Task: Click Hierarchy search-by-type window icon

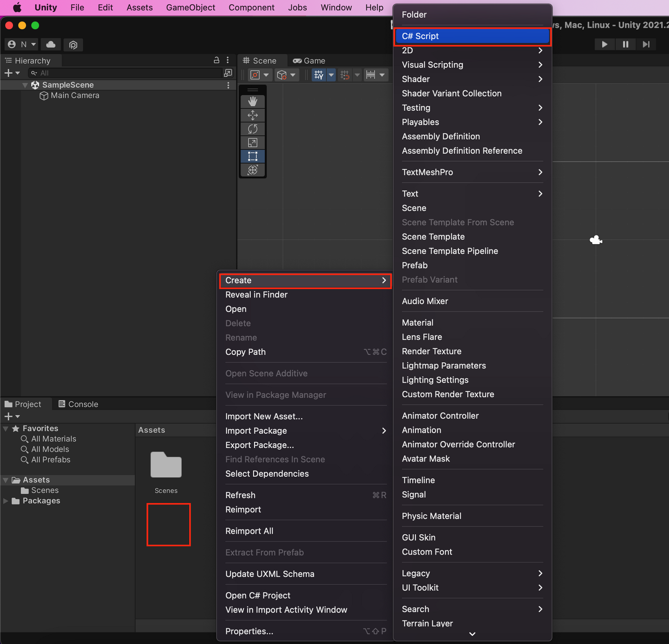Action: (x=228, y=73)
